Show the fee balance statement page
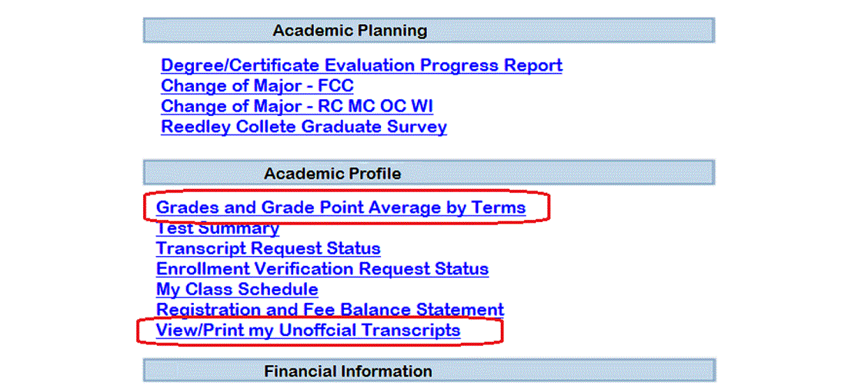868x392 pixels. 329,310
